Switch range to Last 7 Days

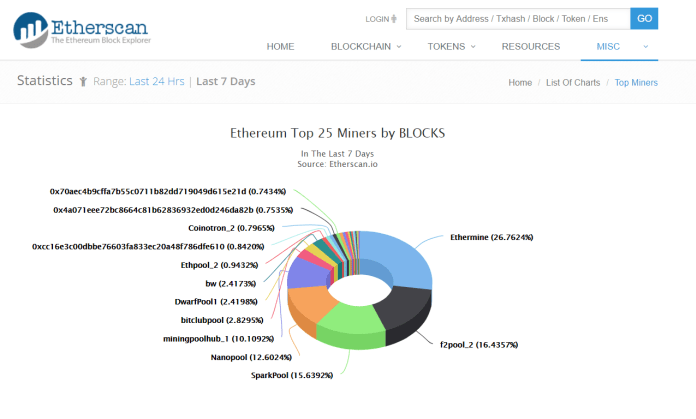(225, 82)
